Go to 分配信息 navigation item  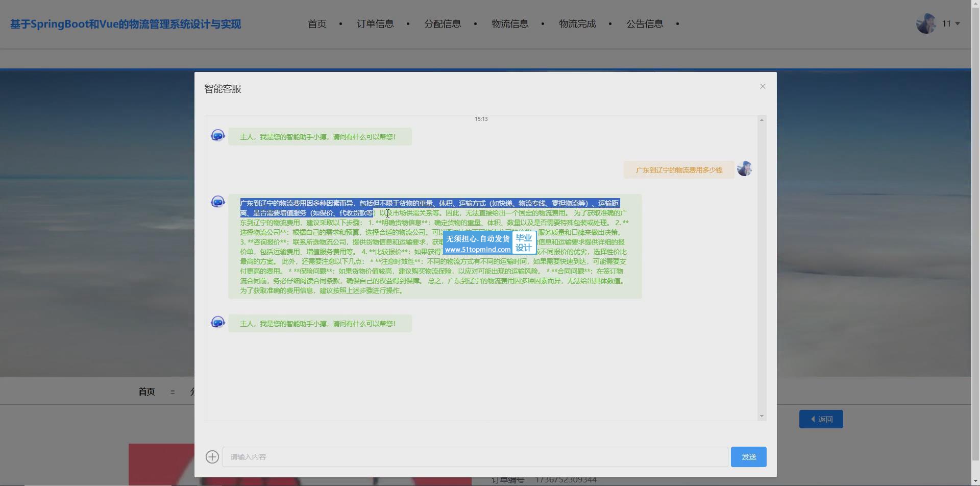pyautogui.click(x=443, y=24)
